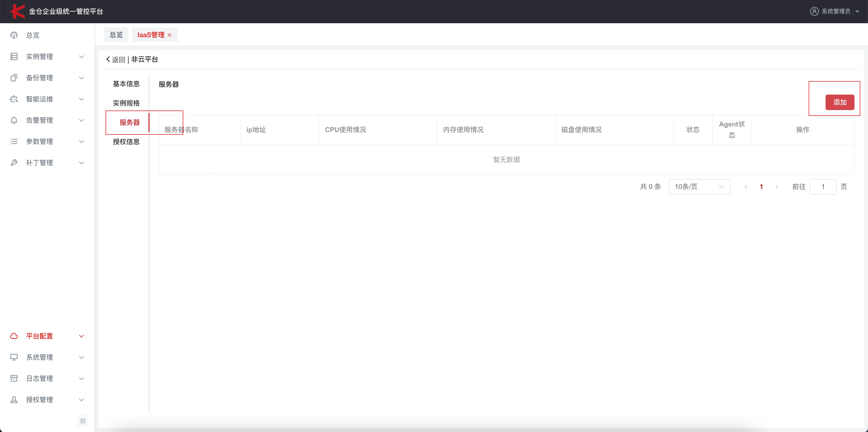Click the 备份管理 backup management icon
868x432 pixels.
coord(14,77)
